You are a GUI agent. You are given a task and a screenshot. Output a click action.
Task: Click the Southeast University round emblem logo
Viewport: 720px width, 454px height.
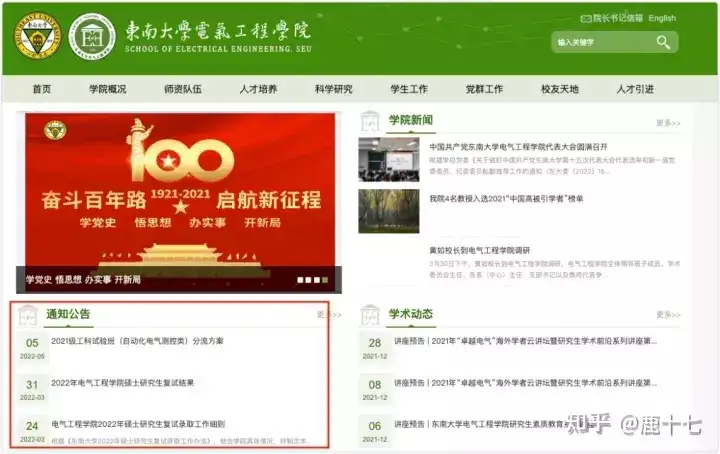(x=38, y=36)
